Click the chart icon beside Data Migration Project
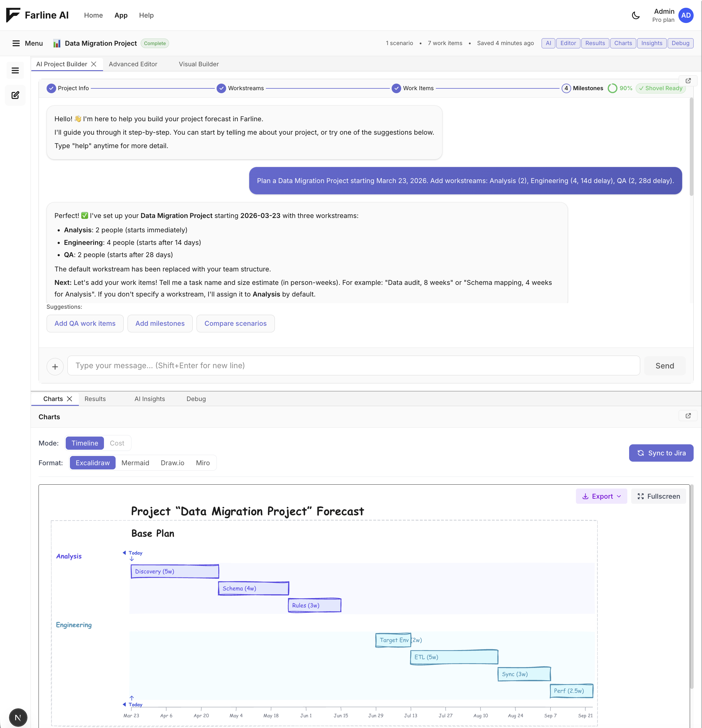Image resolution: width=702 pixels, height=728 pixels. pyautogui.click(x=56, y=43)
